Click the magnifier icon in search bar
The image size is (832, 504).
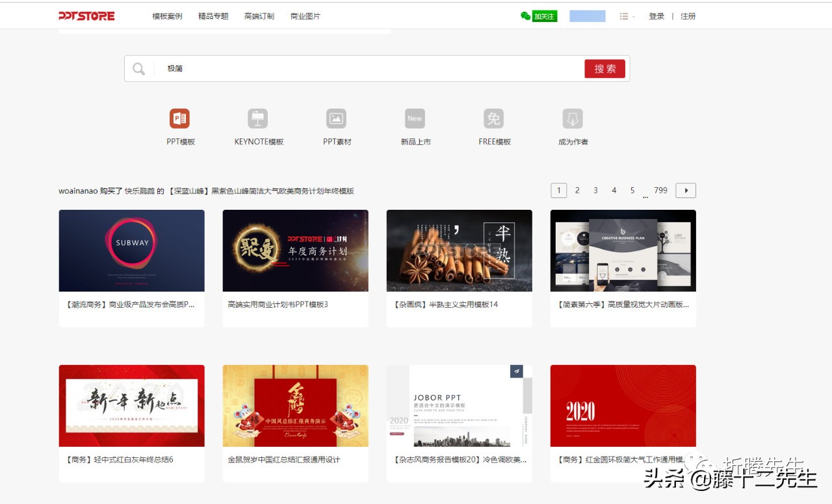138,69
